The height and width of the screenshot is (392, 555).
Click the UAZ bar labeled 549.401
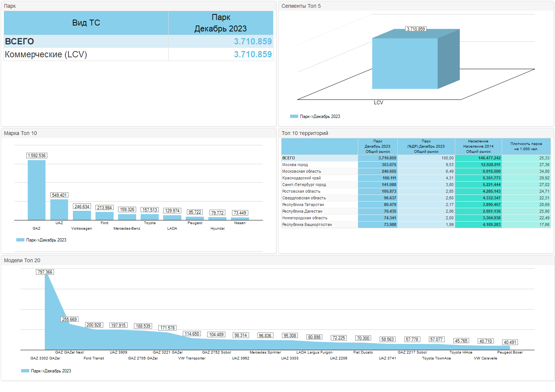tap(59, 210)
